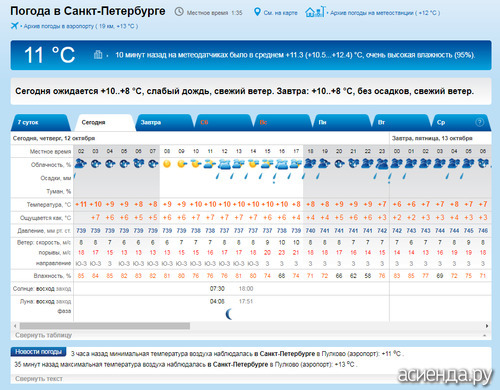The height and width of the screenshot is (390, 500).
Task: Open the См. на карте link
Action: pyautogui.click(x=280, y=13)
